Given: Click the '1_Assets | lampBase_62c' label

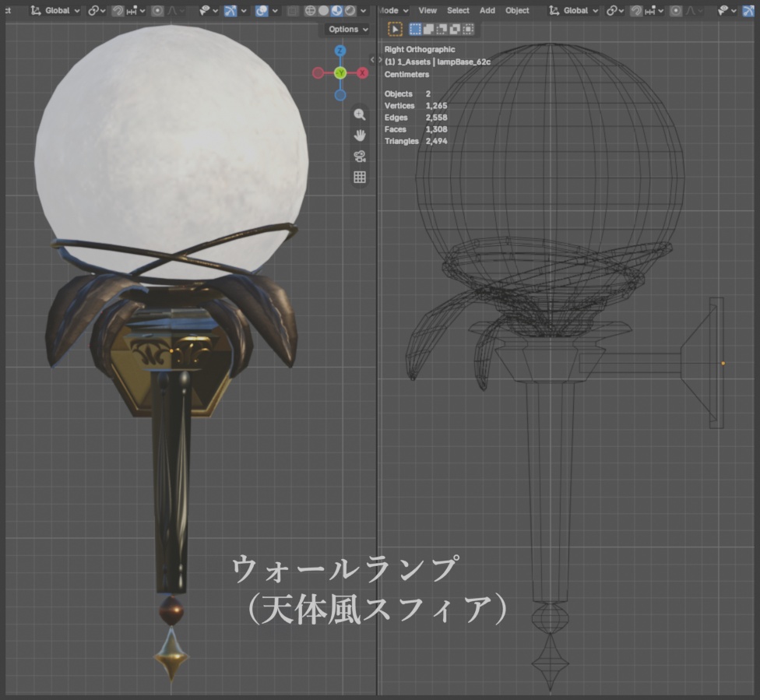Looking at the screenshot, I should [x=444, y=62].
